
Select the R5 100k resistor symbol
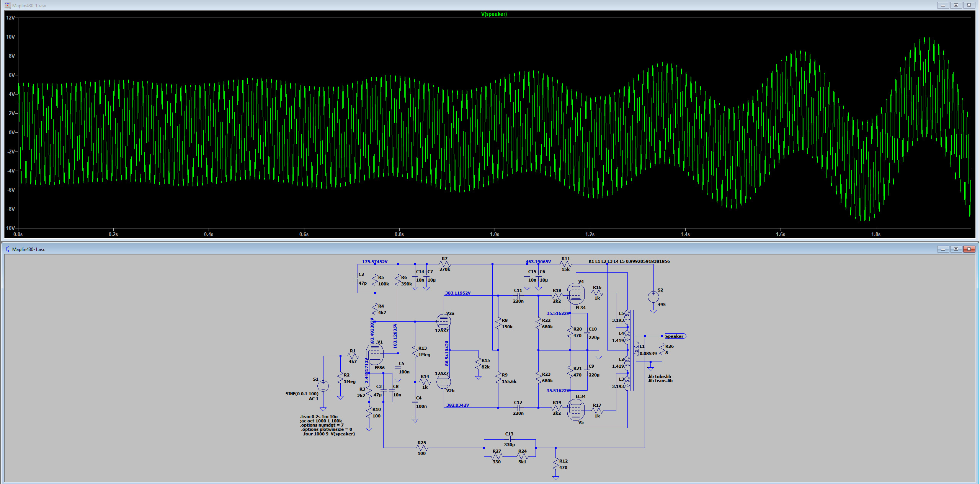pyautogui.click(x=375, y=280)
